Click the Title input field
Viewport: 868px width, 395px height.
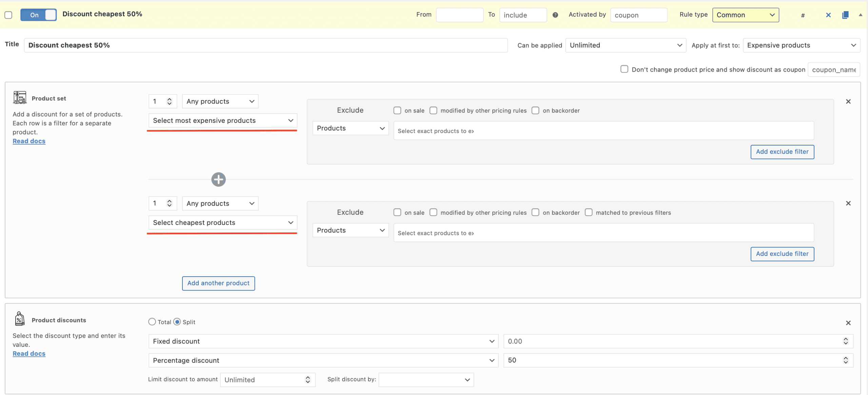pos(265,45)
